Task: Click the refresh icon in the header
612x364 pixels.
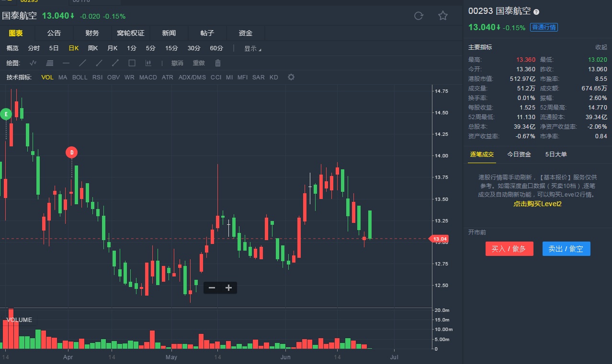Action: 419,16
